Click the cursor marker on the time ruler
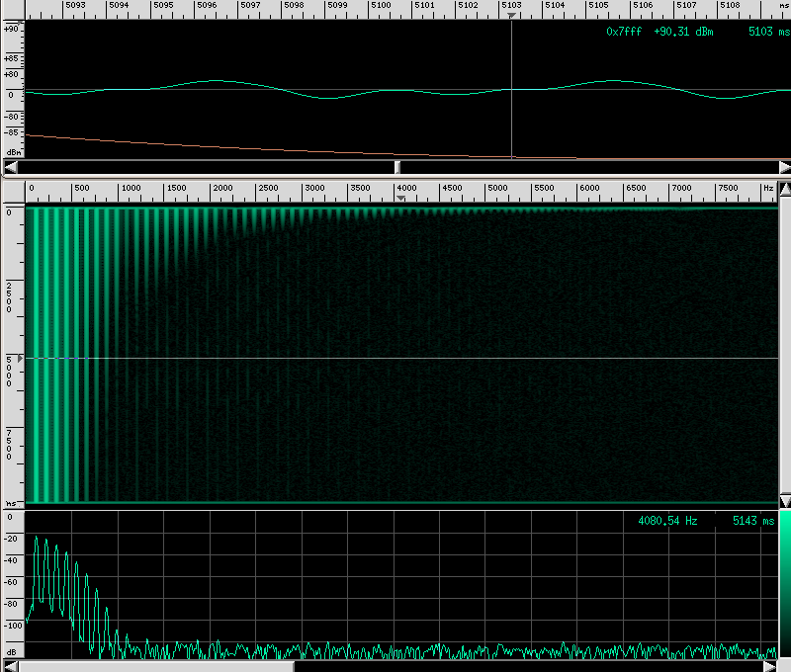This screenshot has height=672, width=791. pyautogui.click(x=511, y=16)
